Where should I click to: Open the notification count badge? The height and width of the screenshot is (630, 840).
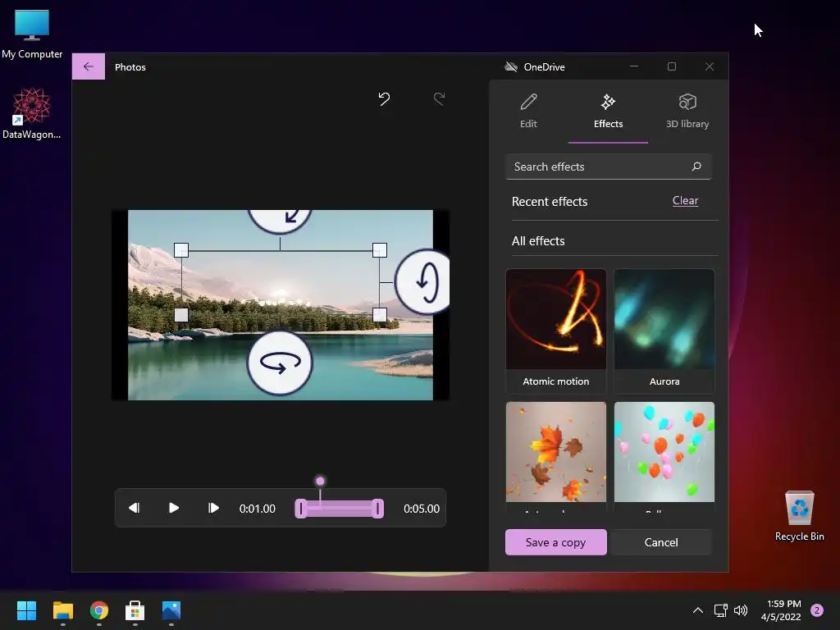coord(817,610)
